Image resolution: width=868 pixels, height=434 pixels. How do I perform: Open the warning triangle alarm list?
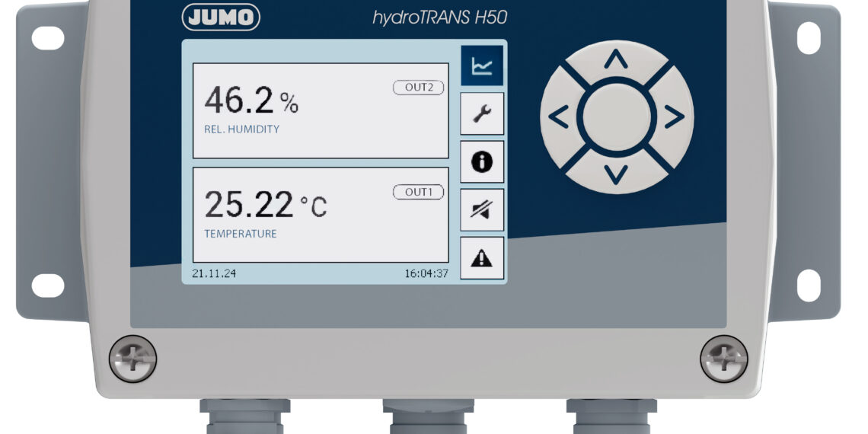(x=482, y=258)
